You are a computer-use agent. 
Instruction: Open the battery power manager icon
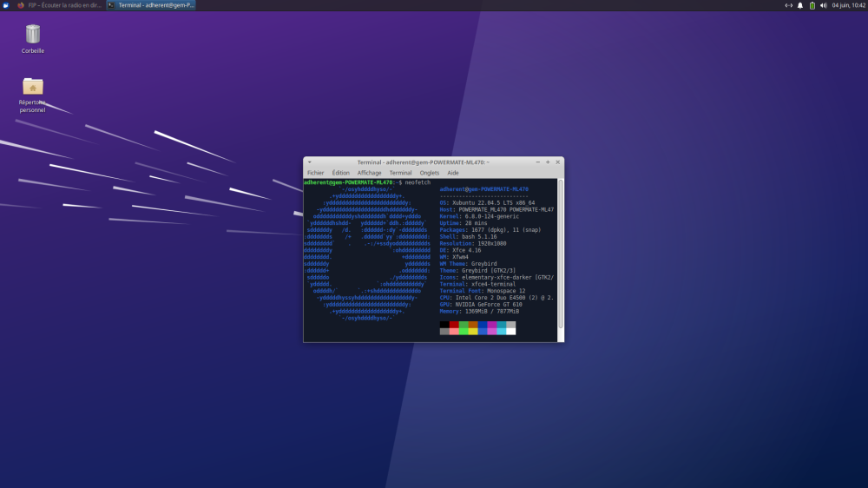click(x=812, y=5)
